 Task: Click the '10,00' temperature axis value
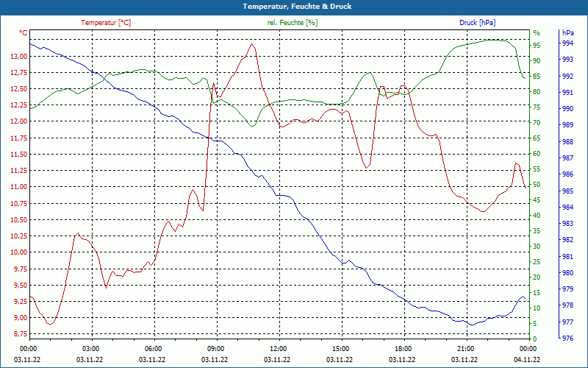tap(19, 252)
